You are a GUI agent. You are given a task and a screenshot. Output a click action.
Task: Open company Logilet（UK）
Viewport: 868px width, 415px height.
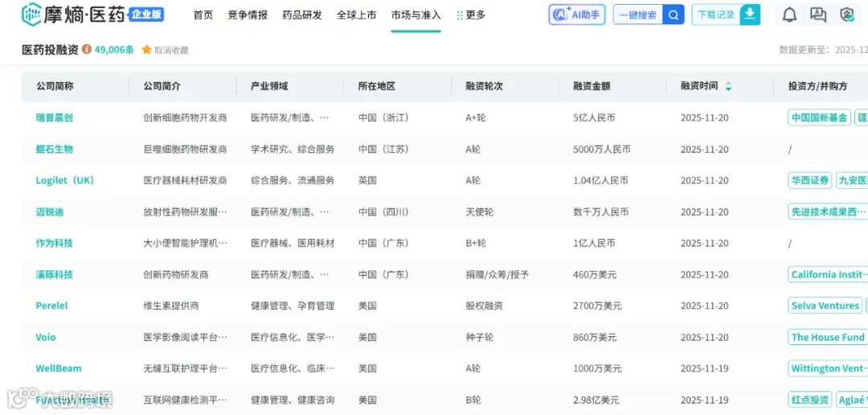point(65,181)
